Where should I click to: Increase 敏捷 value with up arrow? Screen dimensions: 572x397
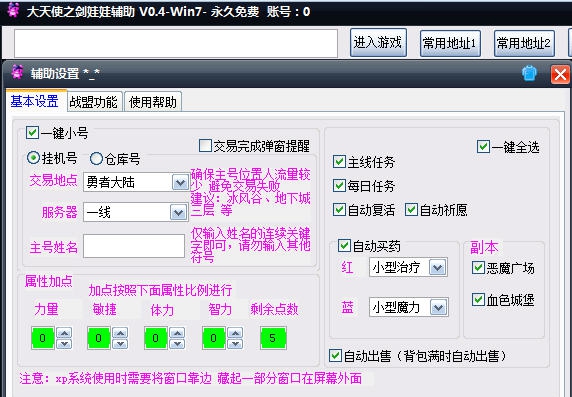pos(120,333)
